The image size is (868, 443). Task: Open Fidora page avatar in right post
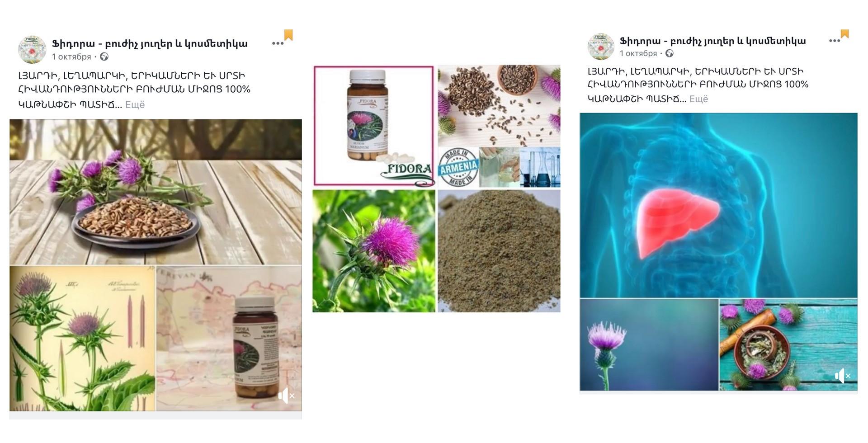[600, 47]
